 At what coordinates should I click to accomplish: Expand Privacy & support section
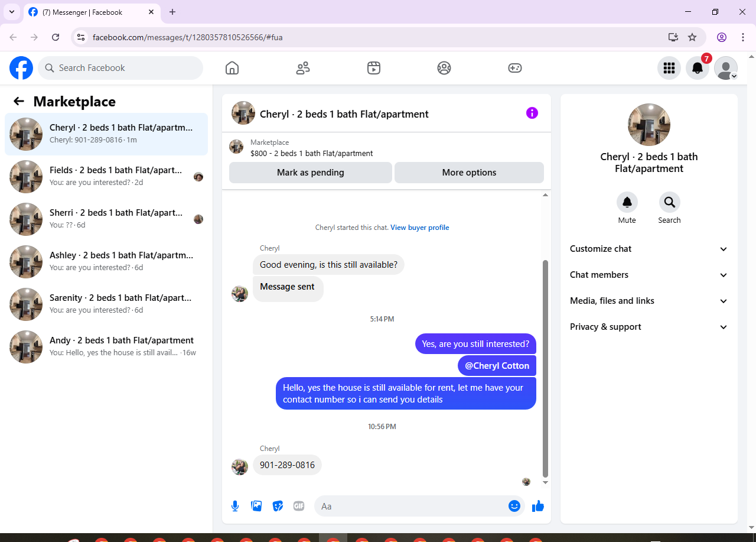(649, 327)
